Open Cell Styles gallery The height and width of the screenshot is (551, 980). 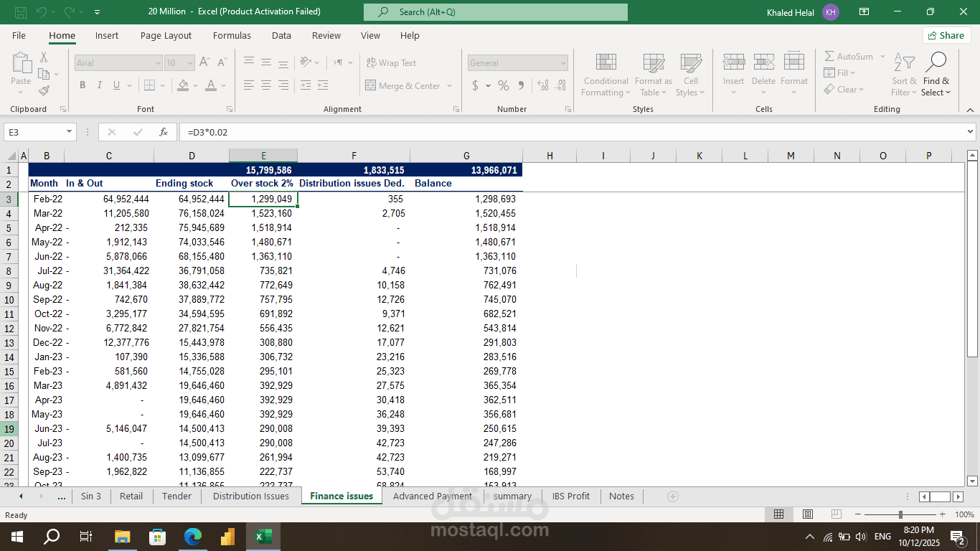[691, 75]
